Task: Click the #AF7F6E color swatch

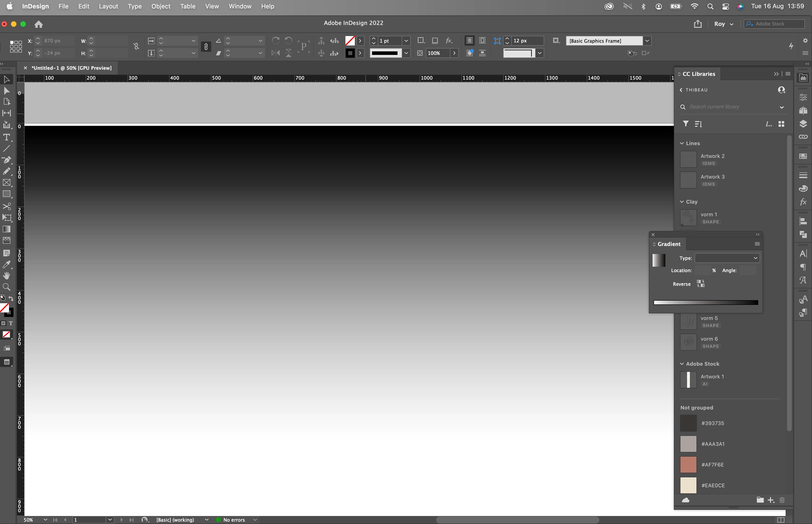Action: 688,464
